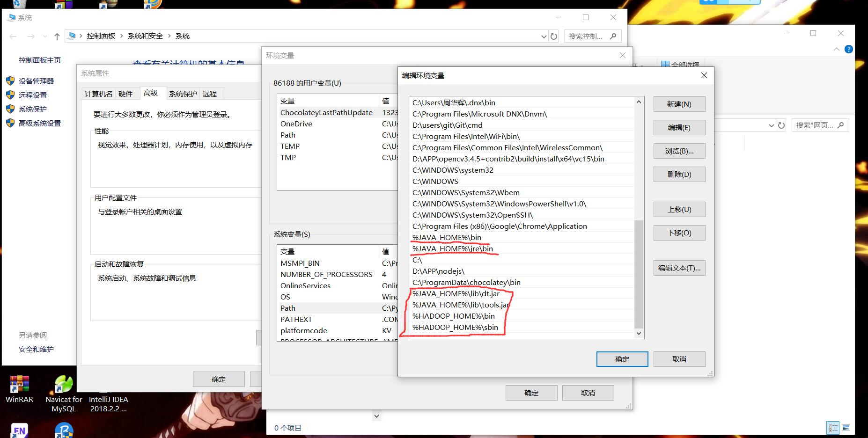868x438 pixels.
Task: Switch to the 计算机名 tab
Action: click(x=98, y=94)
